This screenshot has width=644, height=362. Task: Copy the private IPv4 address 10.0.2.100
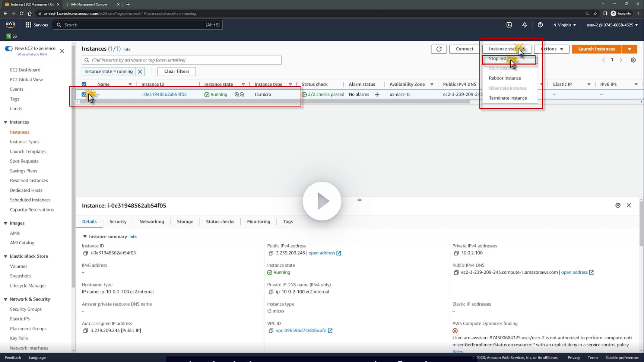coord(456,253)
